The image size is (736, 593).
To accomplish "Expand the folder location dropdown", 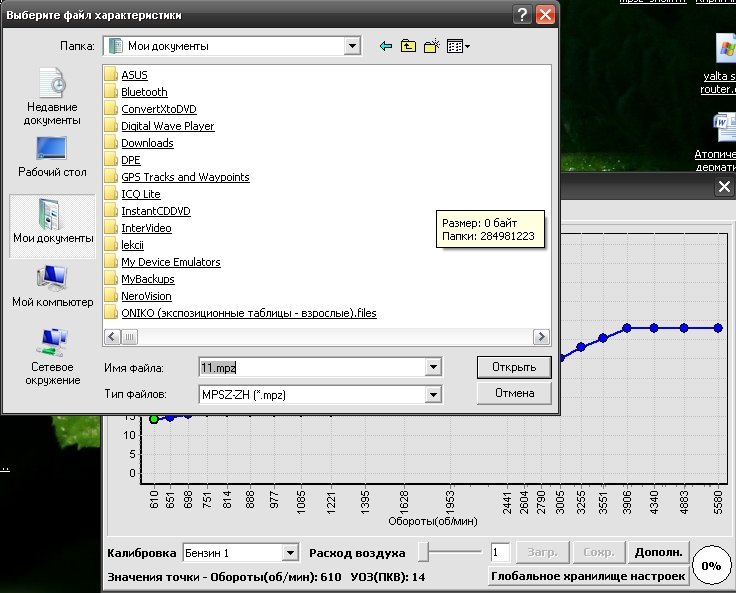I will pyautogui.click(x=351, y=46).
